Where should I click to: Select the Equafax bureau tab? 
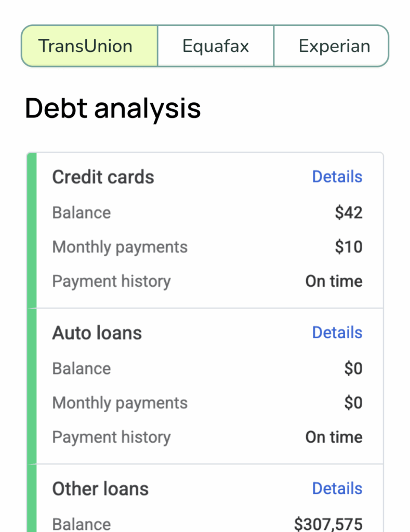click(216, 46)
